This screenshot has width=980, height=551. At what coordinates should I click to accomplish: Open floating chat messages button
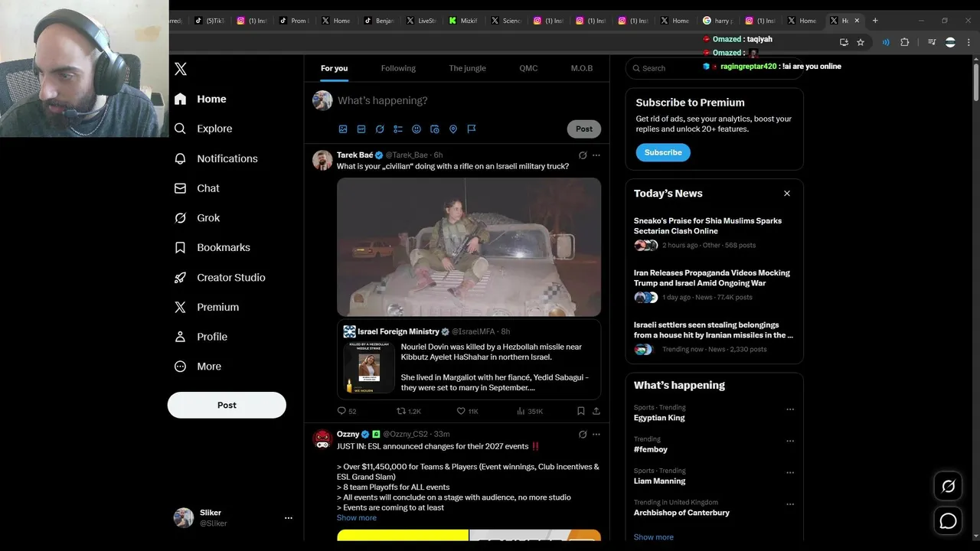coord(948,521)
